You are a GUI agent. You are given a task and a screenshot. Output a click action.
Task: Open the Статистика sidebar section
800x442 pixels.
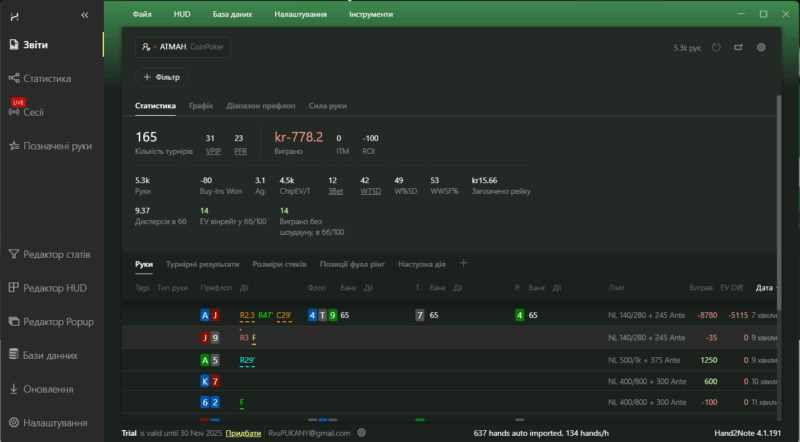pyautogui.click(x=46, y=78)
